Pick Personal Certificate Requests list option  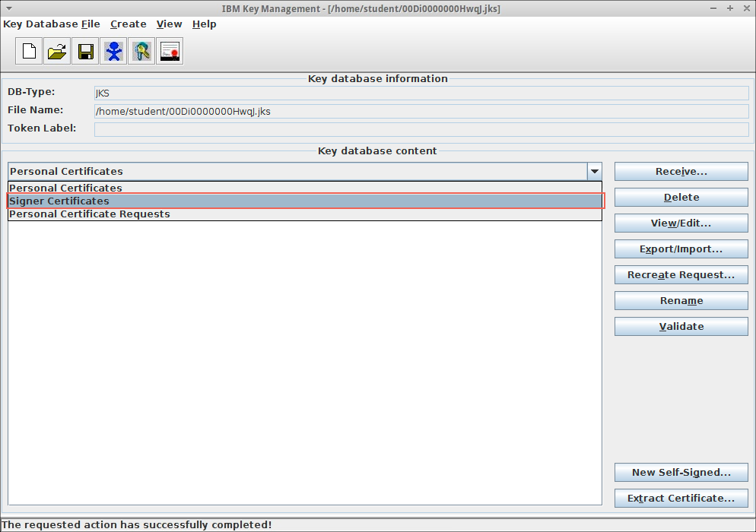tap(305, 214)
